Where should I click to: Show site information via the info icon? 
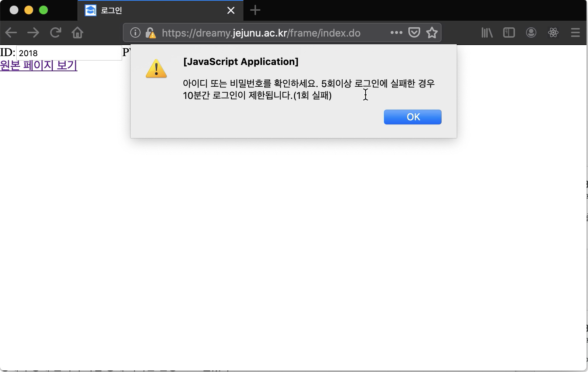point(135,33)
